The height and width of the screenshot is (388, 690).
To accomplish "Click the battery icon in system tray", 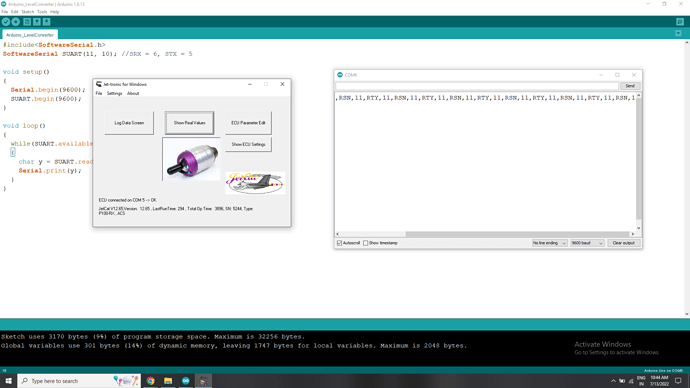I will (622, 381).
